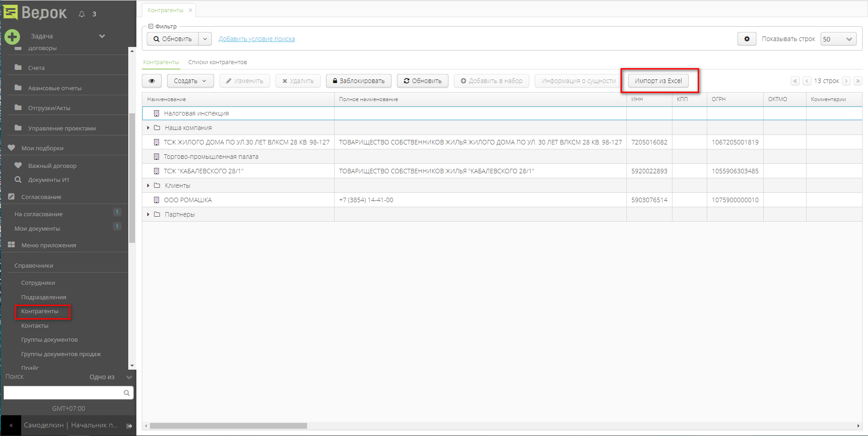Open Добавить условие поиска link
This screenshot has width=868, height=436.
(x=257, y=39)
